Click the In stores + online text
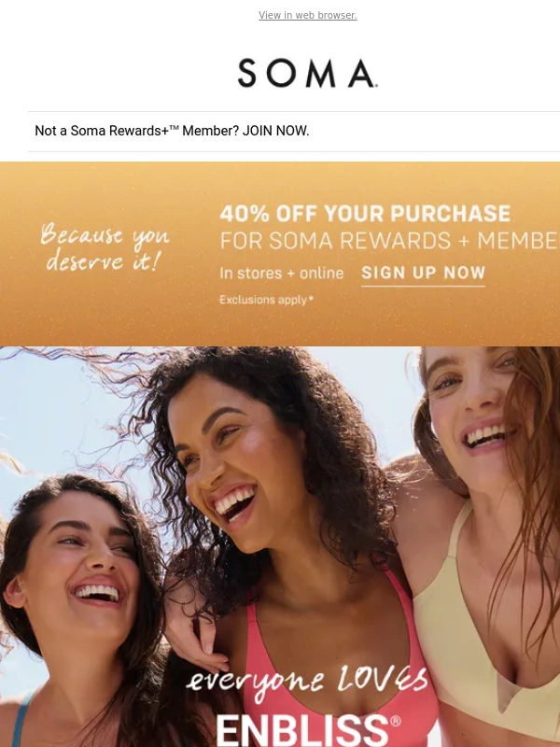This screenshot has height=747, width=560. (x=282, y=273)
